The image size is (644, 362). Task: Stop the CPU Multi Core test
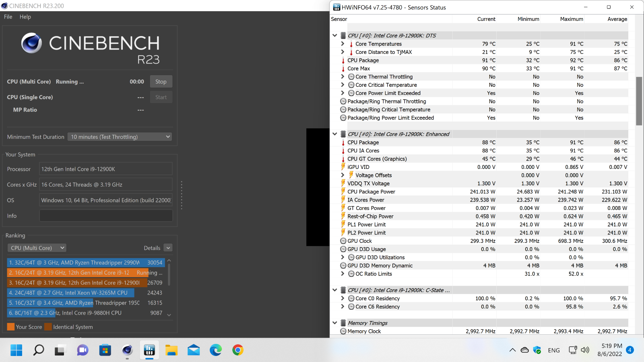tap(161, 82)
